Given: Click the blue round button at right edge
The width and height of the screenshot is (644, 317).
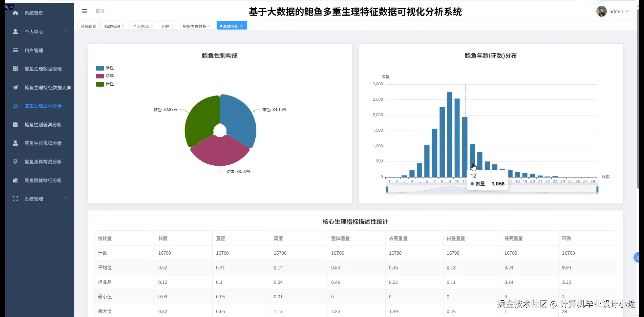Looking at the screenshot, I should [637, 258].
